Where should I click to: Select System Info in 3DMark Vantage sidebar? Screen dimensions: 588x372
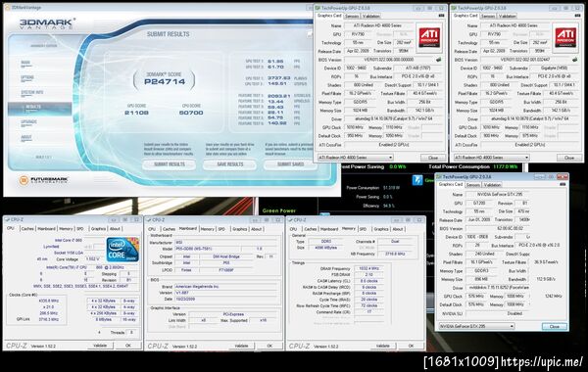(32, 92)
